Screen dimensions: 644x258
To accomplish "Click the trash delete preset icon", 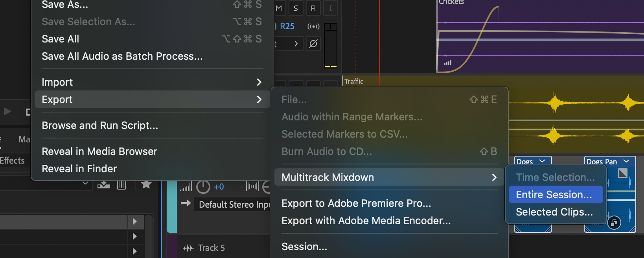I will click(x=121, y=185).
